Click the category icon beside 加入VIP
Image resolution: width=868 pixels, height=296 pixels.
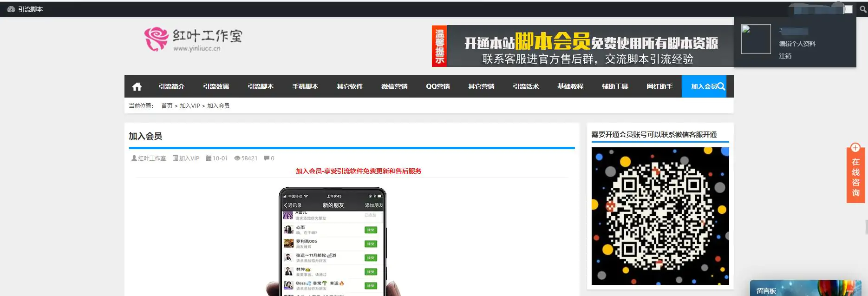(175, 158)
